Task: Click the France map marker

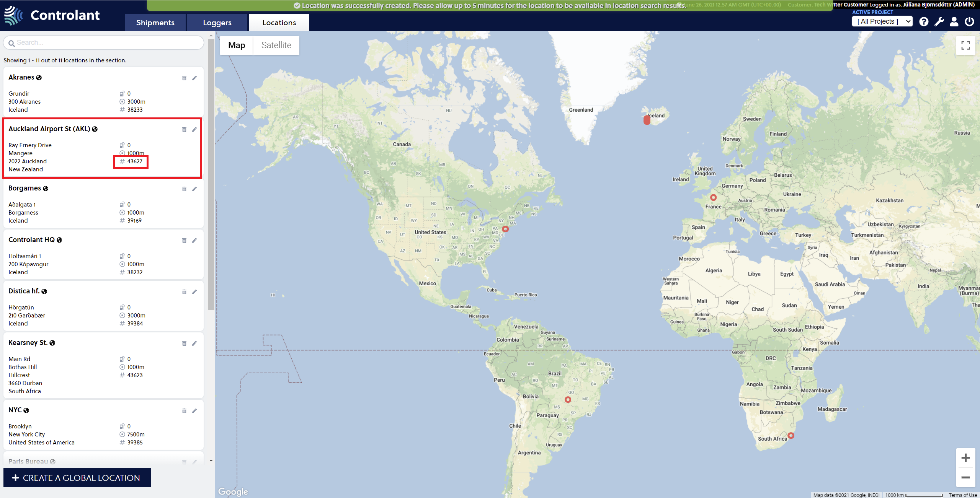Action: [x=713, y=198]
